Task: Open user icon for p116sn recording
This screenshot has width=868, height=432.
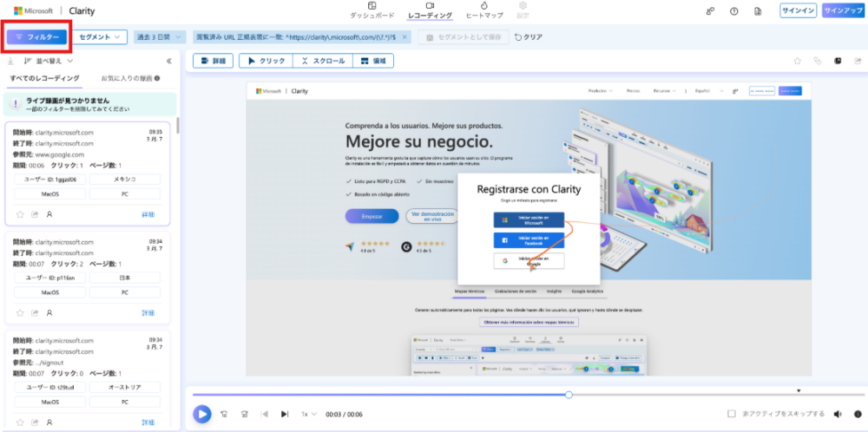Action: coord(49,313)
